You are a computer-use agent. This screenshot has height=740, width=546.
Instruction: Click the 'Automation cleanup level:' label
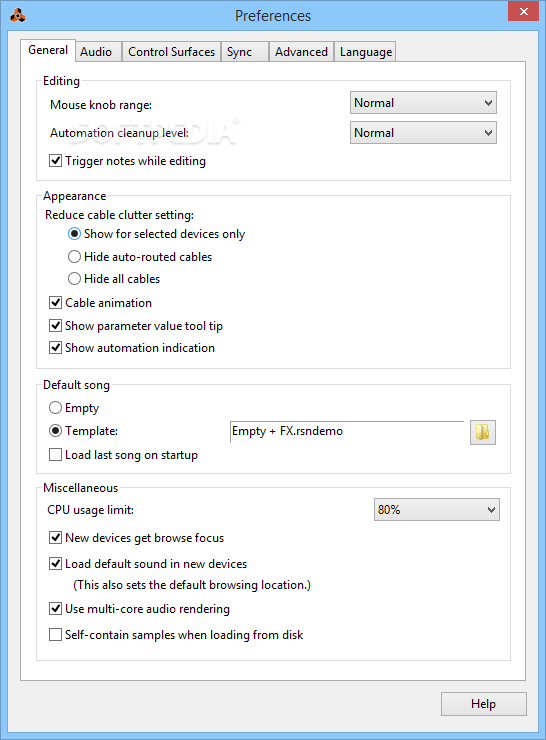[119, 133]
